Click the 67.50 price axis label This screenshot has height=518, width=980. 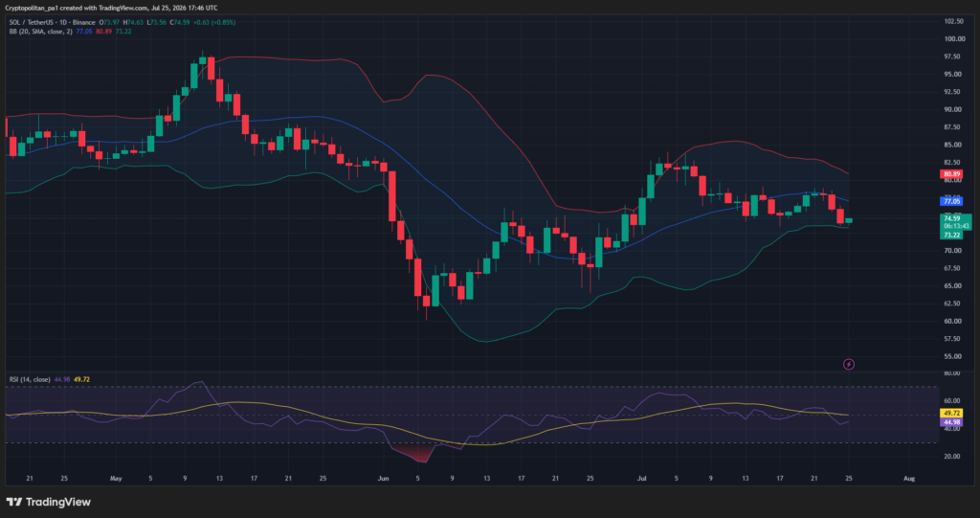pos(952,268)
